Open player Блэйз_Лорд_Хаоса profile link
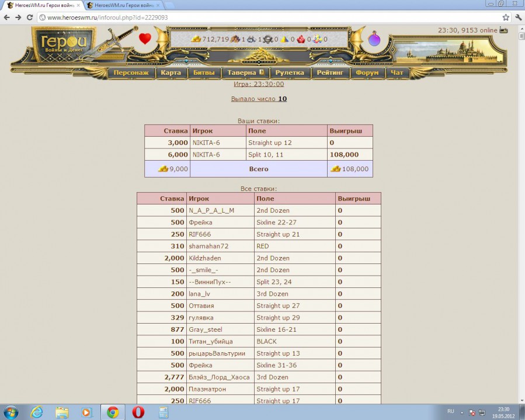 point(219,377)
